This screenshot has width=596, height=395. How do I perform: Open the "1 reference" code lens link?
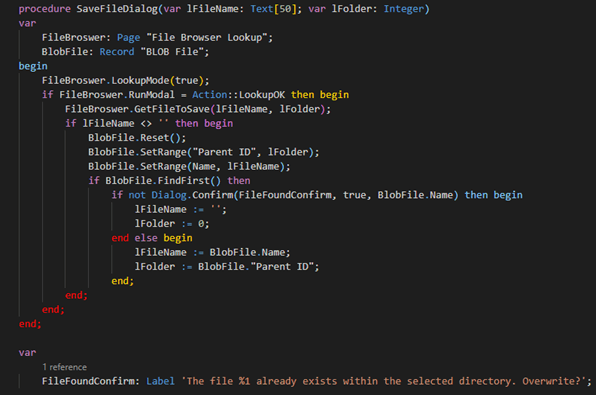[64, 367]
